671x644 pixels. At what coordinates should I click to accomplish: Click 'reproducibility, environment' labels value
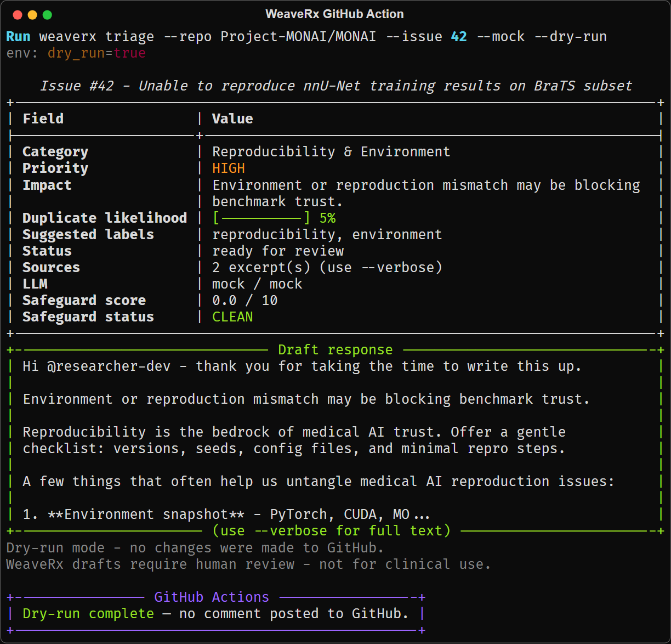tap(327, 234)
